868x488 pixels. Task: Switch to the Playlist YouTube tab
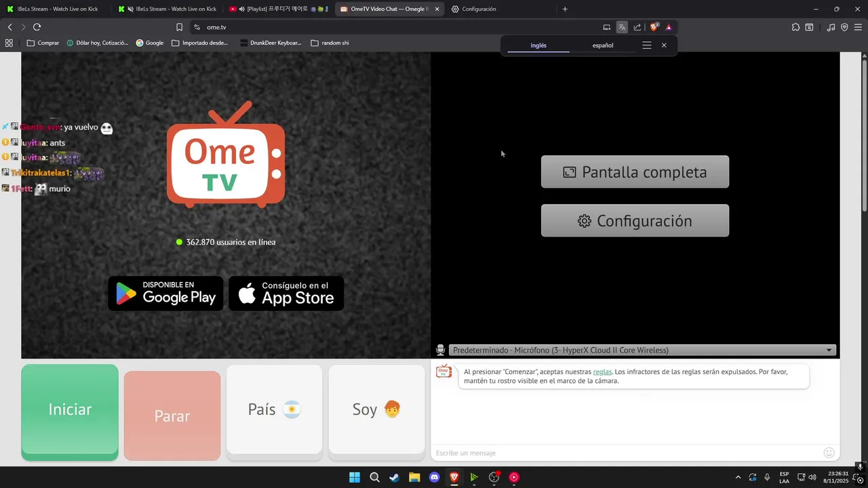click(x=278, y=9)
